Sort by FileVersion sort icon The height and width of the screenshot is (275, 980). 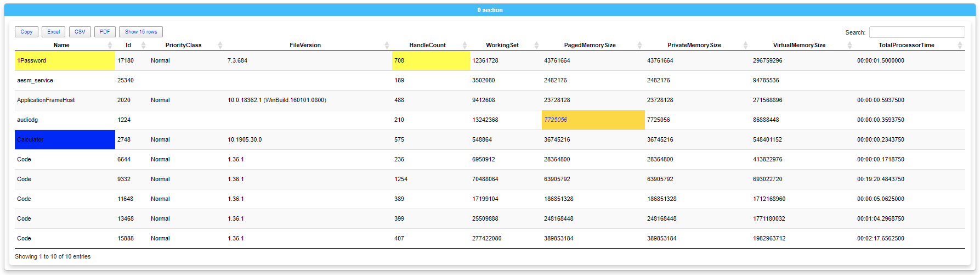pos(387,46)
